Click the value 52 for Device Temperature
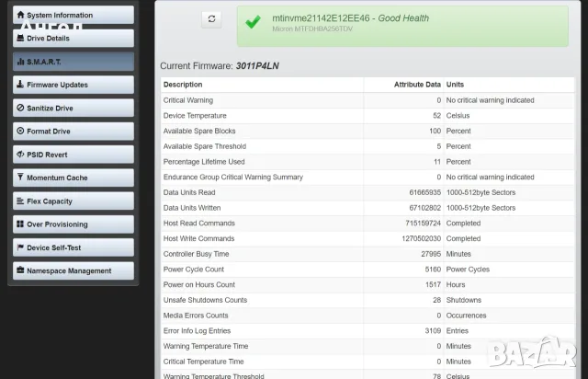Image resolution: width=588 pixels, height=379 pixels. pos(437,116)
